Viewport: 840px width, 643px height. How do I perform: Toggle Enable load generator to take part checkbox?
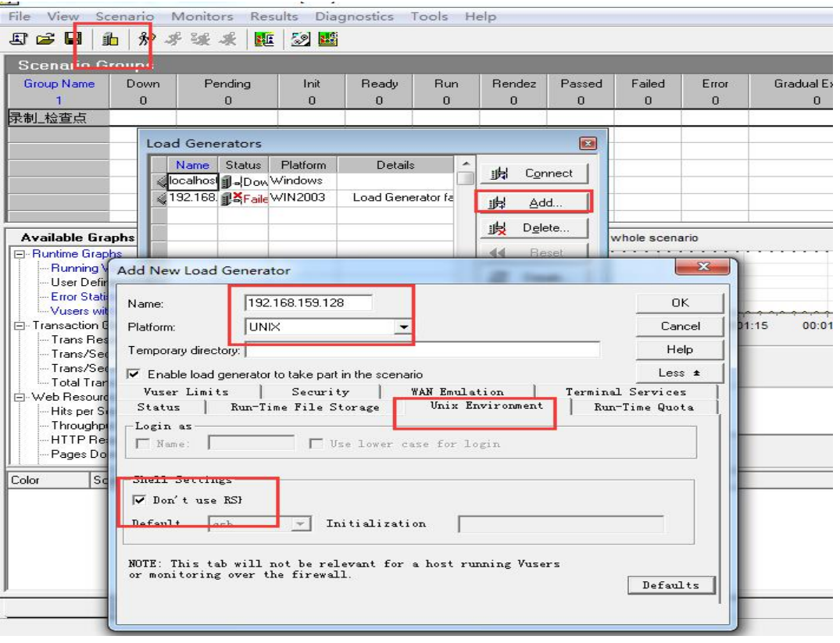point(134,374)
